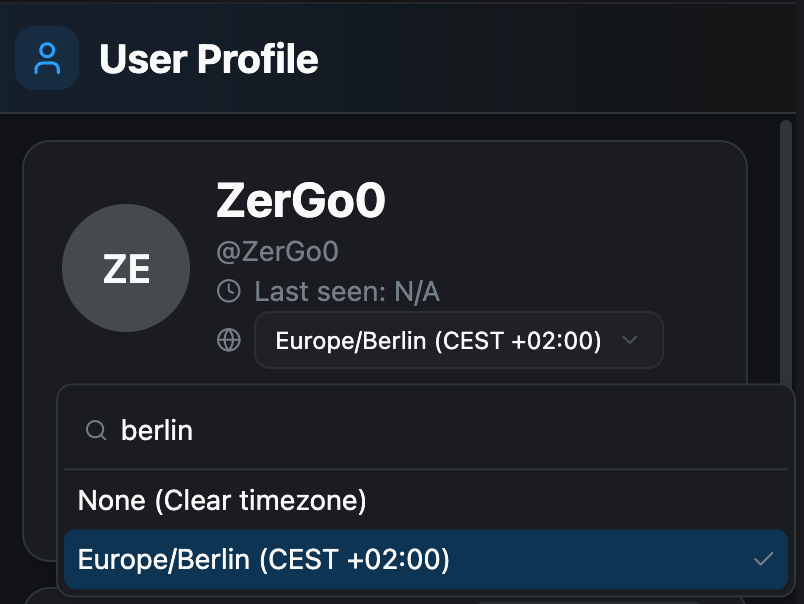This screenshot has width=804, height=604.
Task: Click the person silhouette inside the blue square
Action: pos(46,58)
